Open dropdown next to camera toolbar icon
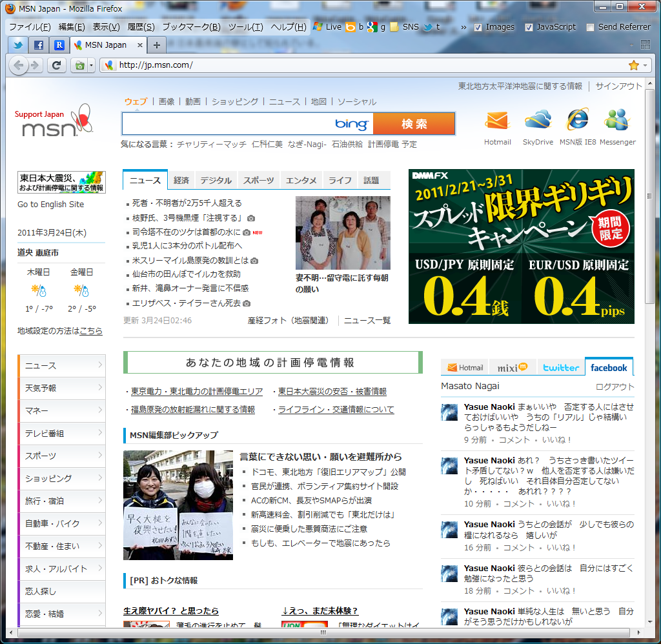Viewport: 661px width, 644px height. (x=91, y=65)
